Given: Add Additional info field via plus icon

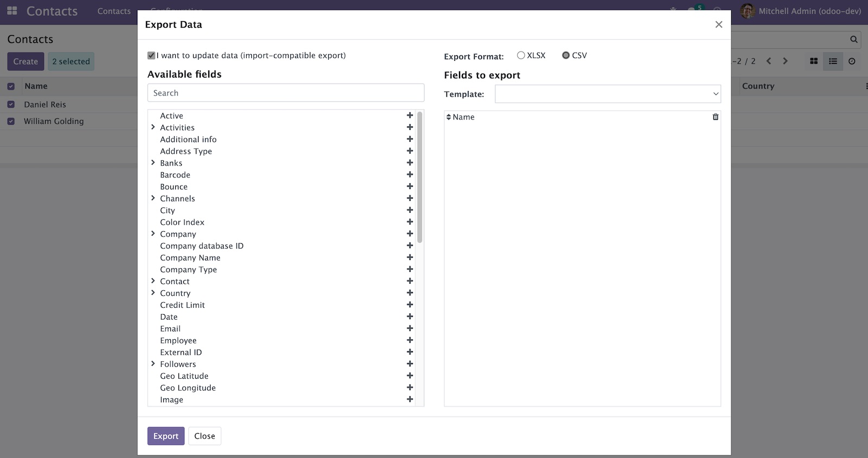Looking at the screenshot, I should (410, 139).
